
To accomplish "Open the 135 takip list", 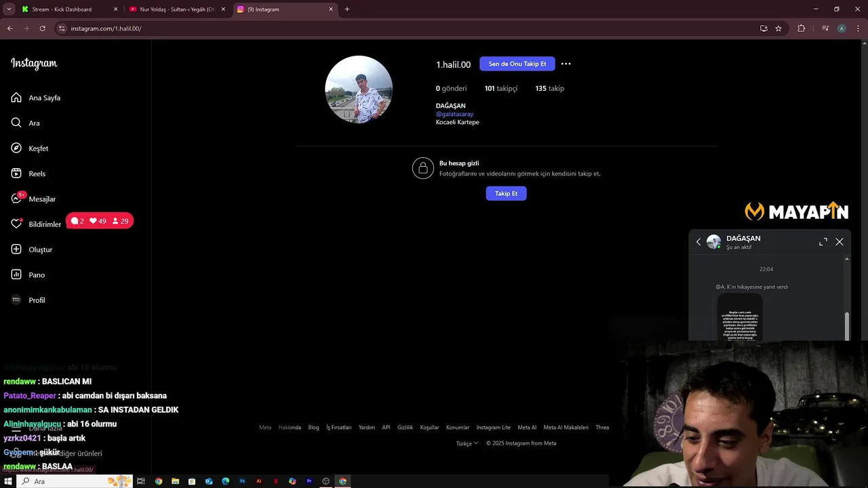I will [x=550, y=88].
